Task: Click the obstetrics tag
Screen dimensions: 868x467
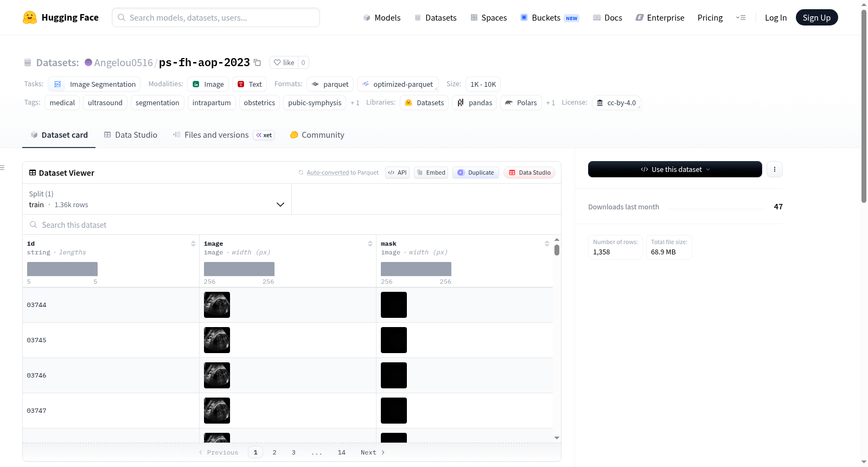Action: [x=259, y=103]
